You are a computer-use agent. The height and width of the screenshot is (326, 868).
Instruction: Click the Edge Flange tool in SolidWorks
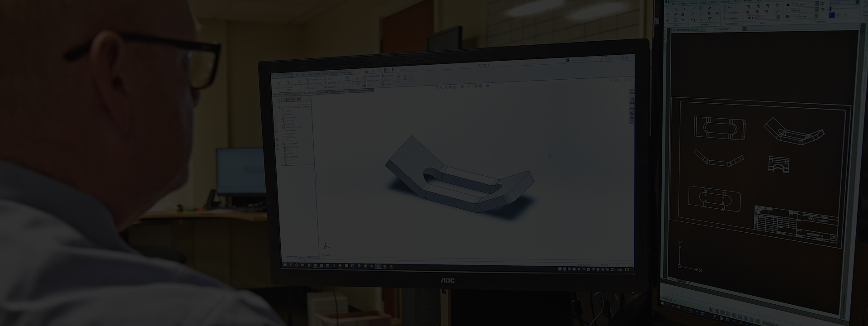pos(314,79)
